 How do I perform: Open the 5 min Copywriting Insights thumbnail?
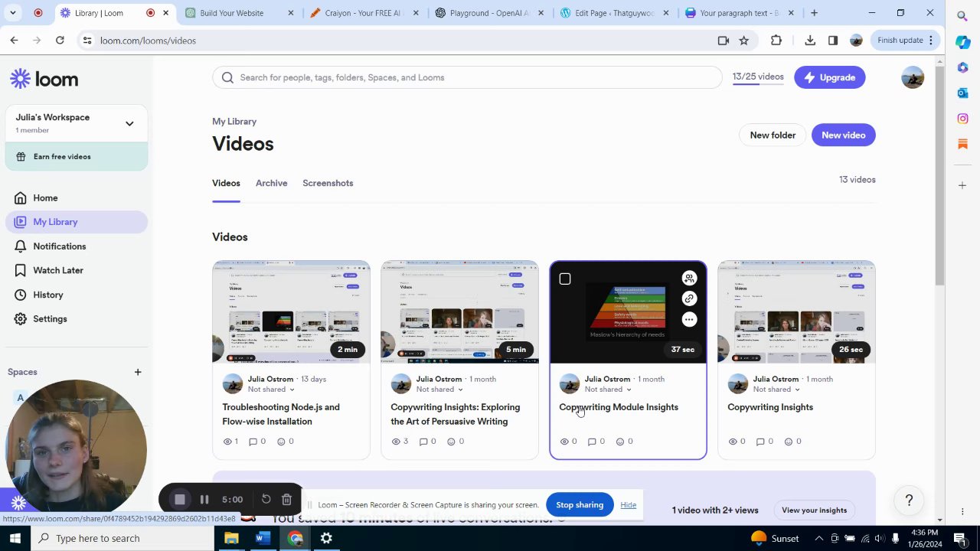click(459, 312)
